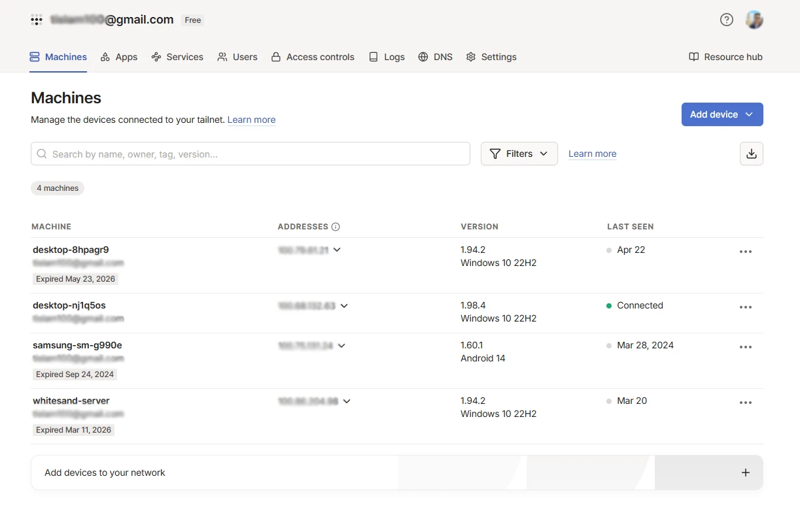The width and height of the screenshot is (800, 532).
Task: Click Learn more link beside Filters
Action: pyautogui.click(x=593, y=154)
